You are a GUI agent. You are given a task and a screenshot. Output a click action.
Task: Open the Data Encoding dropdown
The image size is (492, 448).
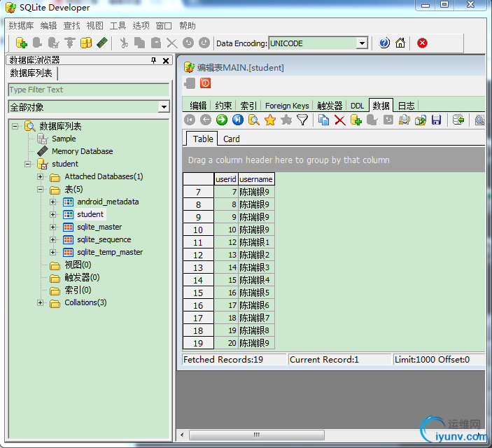click(x=362, y=43)
